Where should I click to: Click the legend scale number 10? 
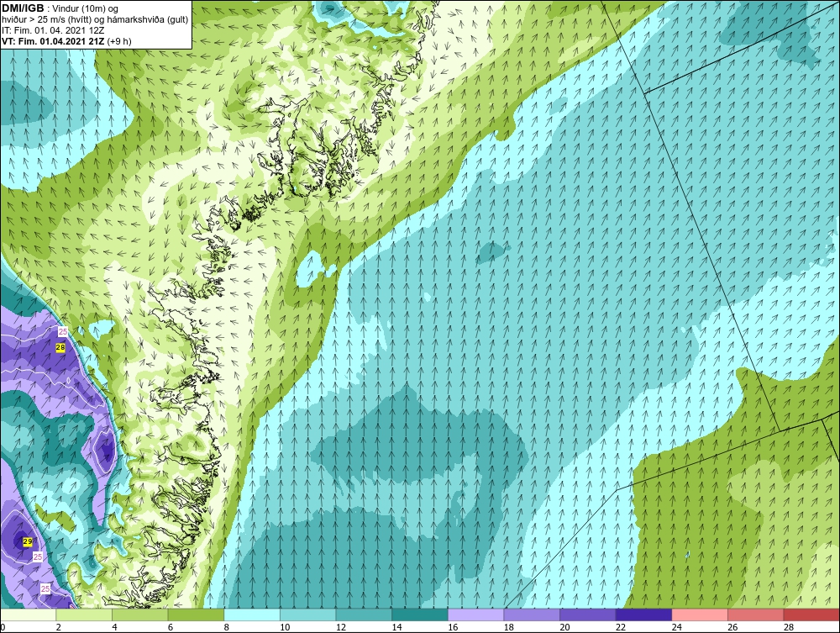pos(285,627)
